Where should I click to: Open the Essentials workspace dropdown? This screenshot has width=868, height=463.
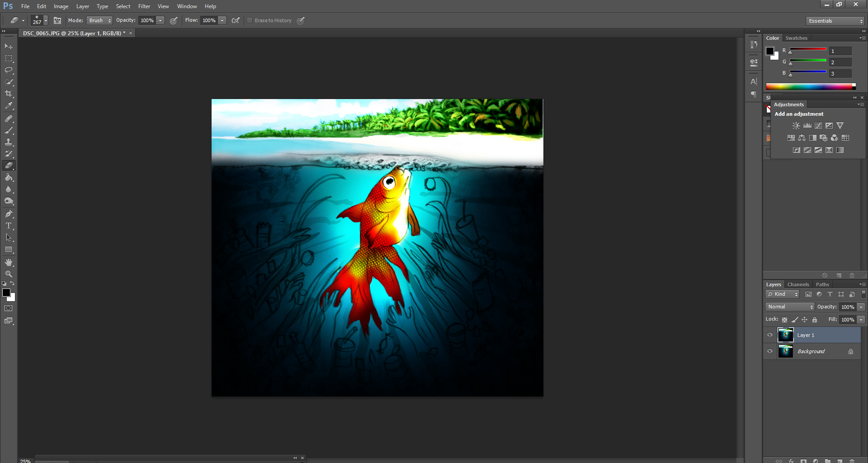(x=835, y=21)
